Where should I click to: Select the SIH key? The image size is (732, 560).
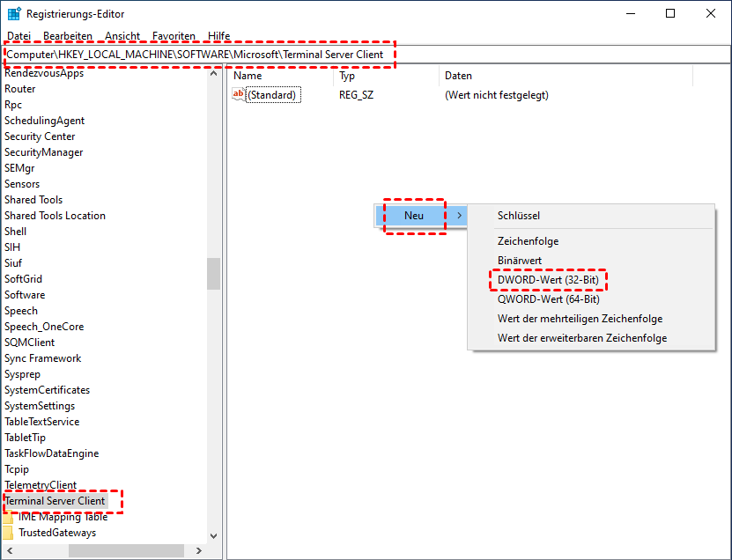12,247
